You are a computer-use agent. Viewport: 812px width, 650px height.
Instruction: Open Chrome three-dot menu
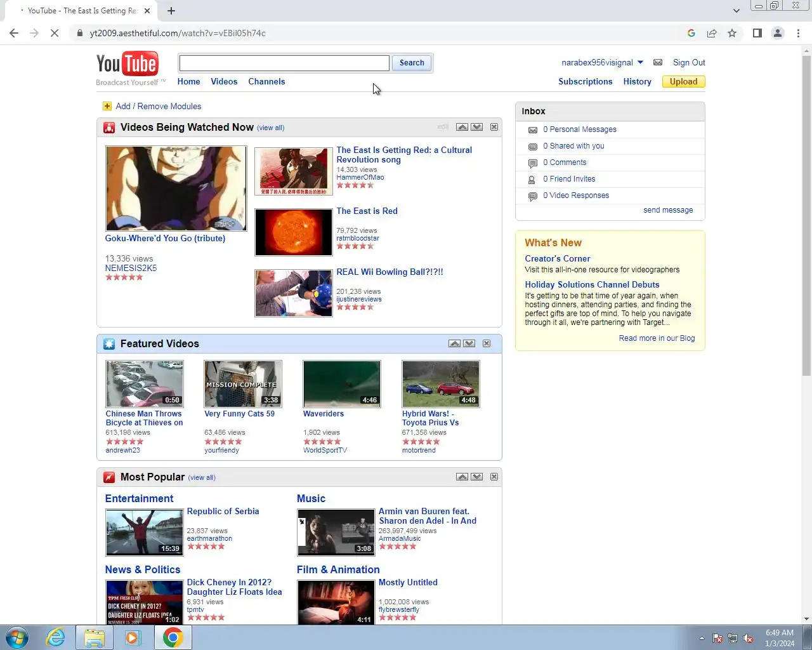point(798,33)
